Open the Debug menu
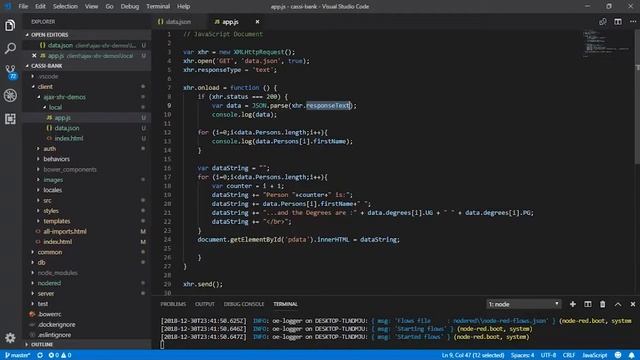This screenshot has height=360, width=640. pyautogui.click(x=130, y=6)
